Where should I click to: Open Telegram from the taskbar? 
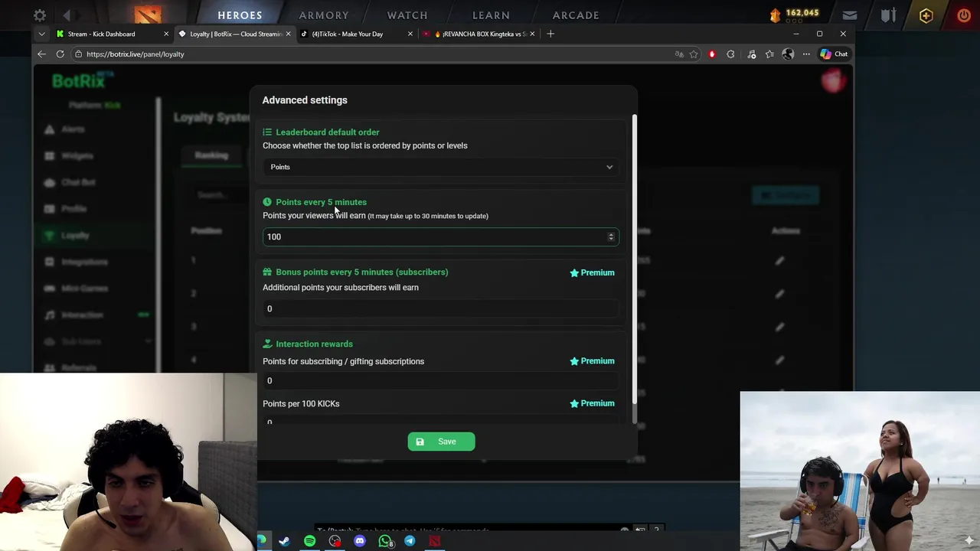[410, 541]
